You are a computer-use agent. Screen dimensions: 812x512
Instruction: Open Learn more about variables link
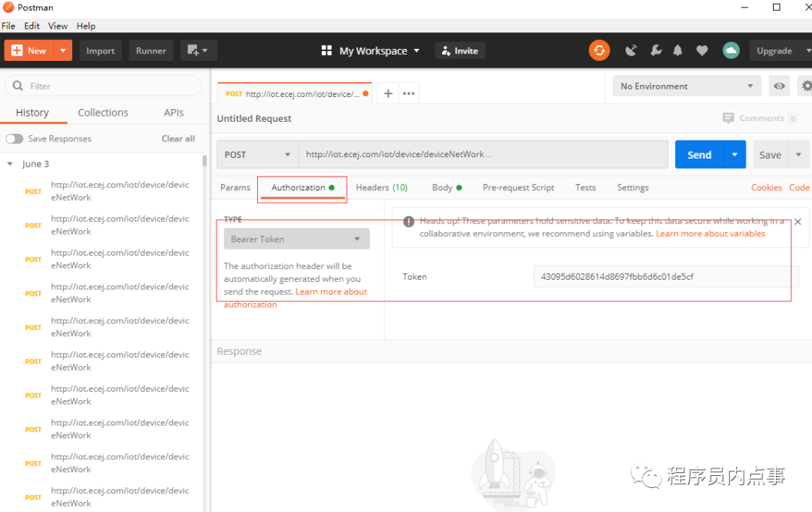pos(710,234)
